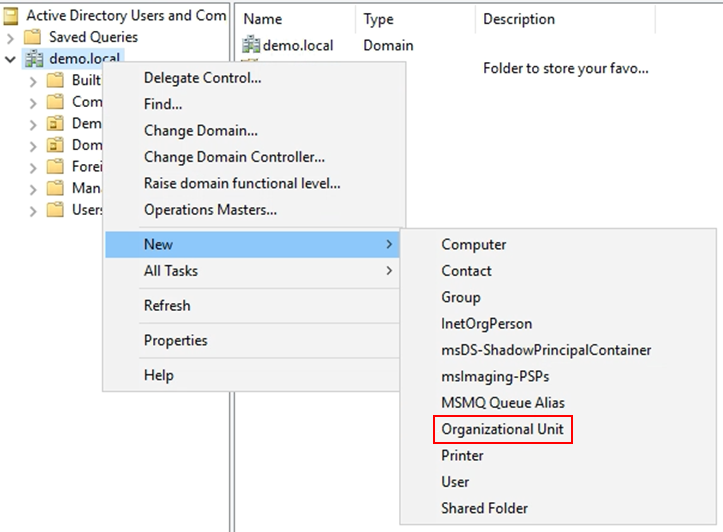Image resolution: width=723 pixels, height=532 pixels.
Task: Open Properties from the context menu
Action: coord(176,341)
